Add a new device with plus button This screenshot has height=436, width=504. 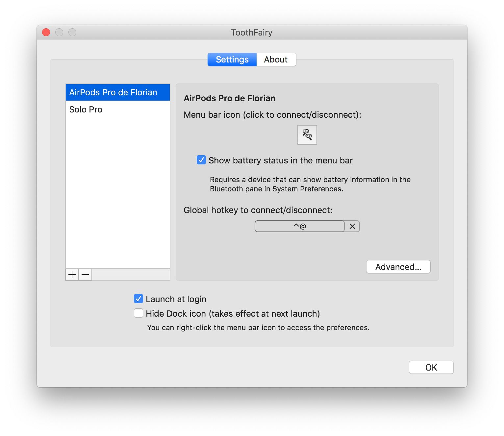[x=72, y=275]
